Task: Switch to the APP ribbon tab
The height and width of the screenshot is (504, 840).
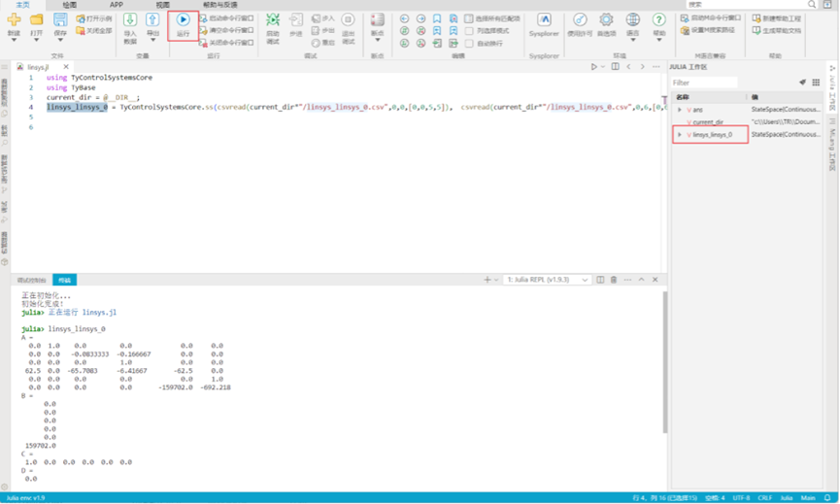Action: 117,5
